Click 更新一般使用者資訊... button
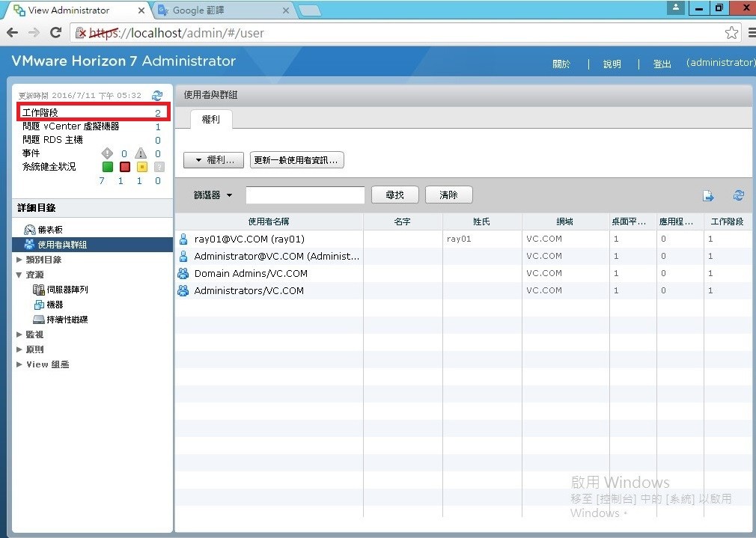The height and width of the screenshot is (538, 756). (x=296, y=160)
